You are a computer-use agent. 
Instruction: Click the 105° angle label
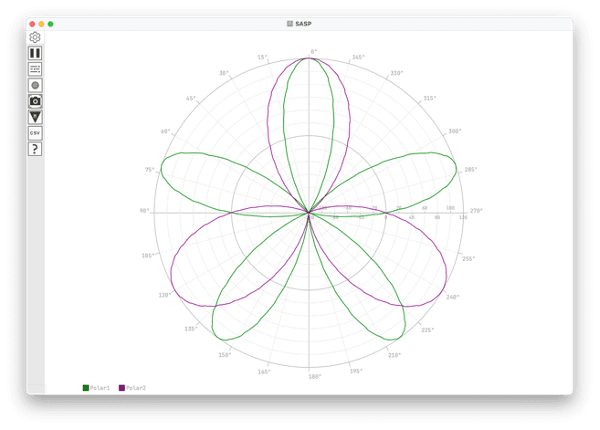[148, 256]
